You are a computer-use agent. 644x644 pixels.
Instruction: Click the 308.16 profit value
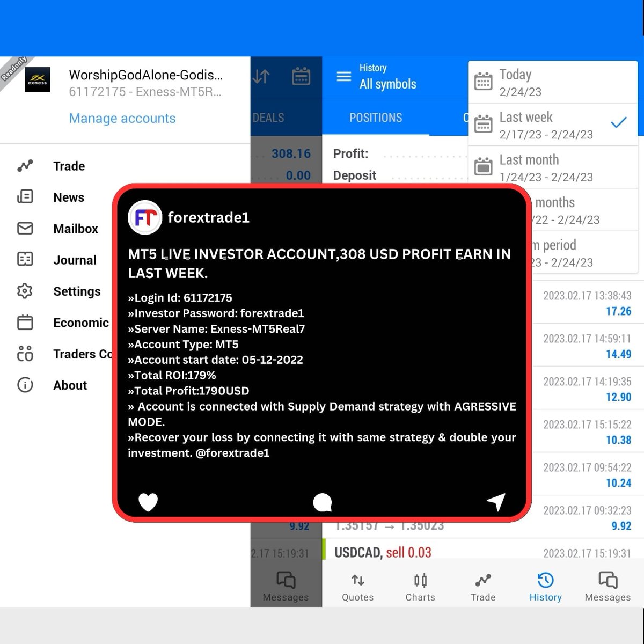[291, 154]
